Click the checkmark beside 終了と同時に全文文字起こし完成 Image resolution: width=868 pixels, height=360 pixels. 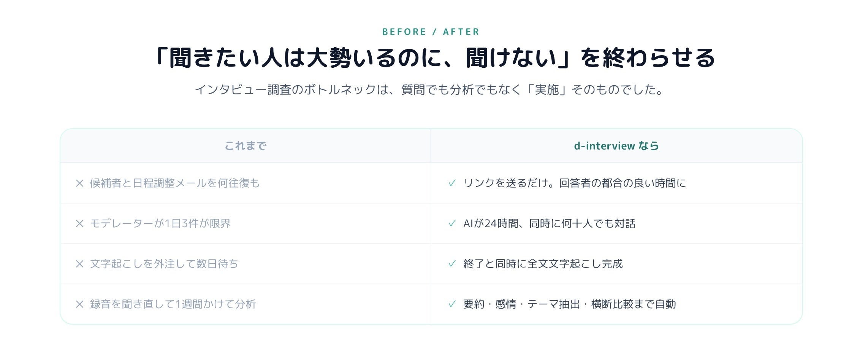coord(452,264)
